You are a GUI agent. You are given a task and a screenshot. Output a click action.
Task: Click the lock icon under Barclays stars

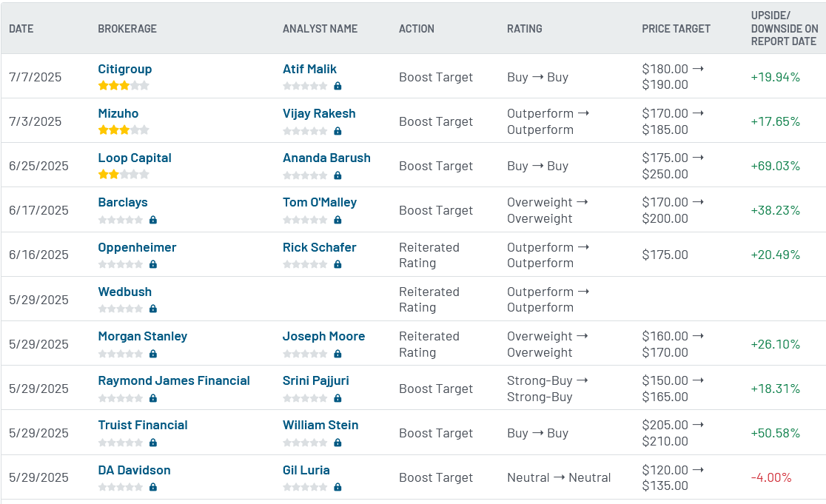click(x=152, y=220)
